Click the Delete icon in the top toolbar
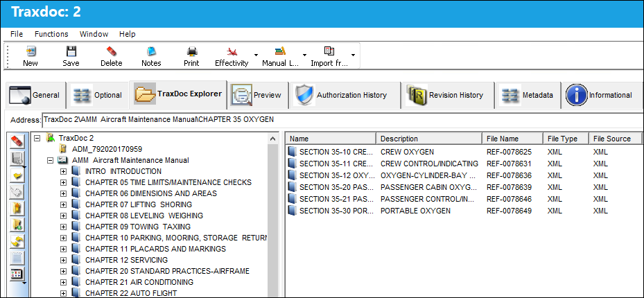Screen dimensions: 644x298 coord(112,51)
